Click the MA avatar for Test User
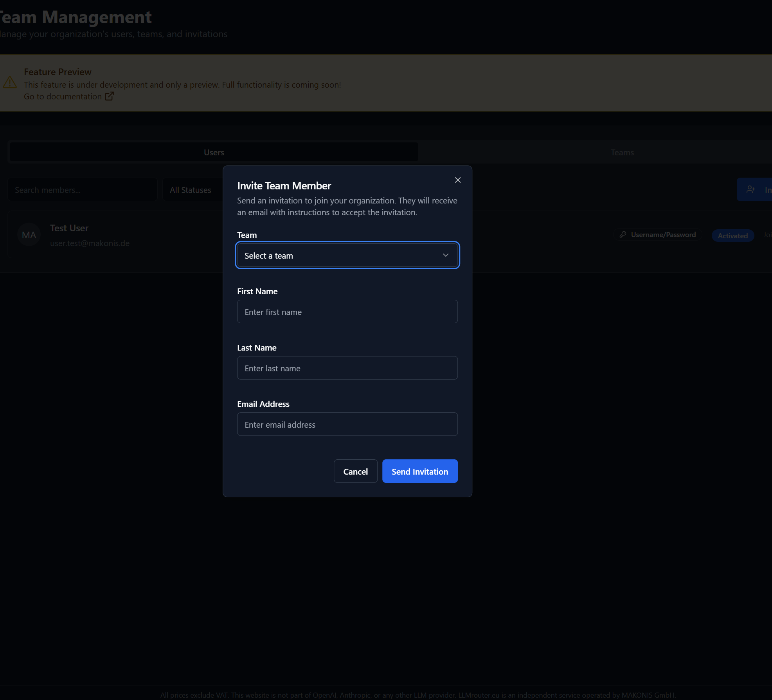 [x=29, y=234]
